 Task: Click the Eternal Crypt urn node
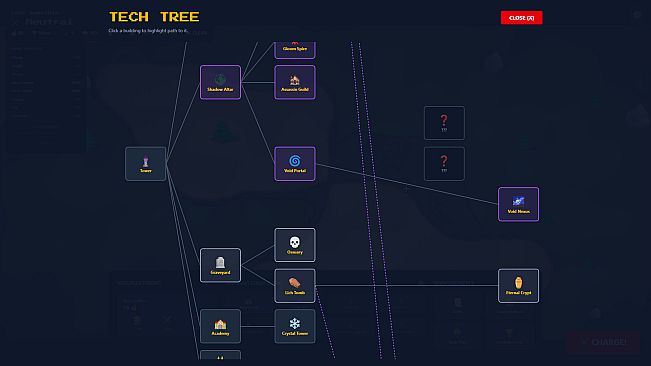(519, 285)
